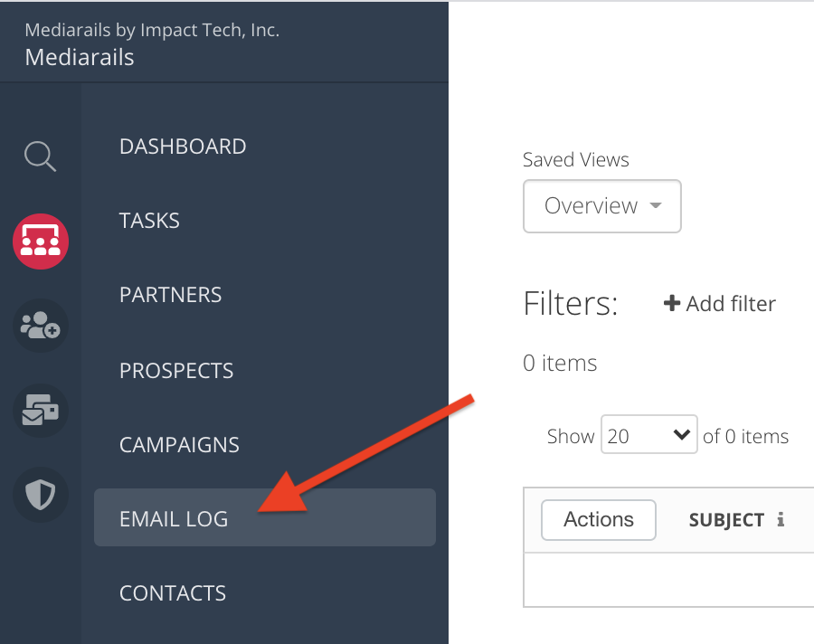
Task: Click the shield icon in sidebar
Action: (40, 495)
